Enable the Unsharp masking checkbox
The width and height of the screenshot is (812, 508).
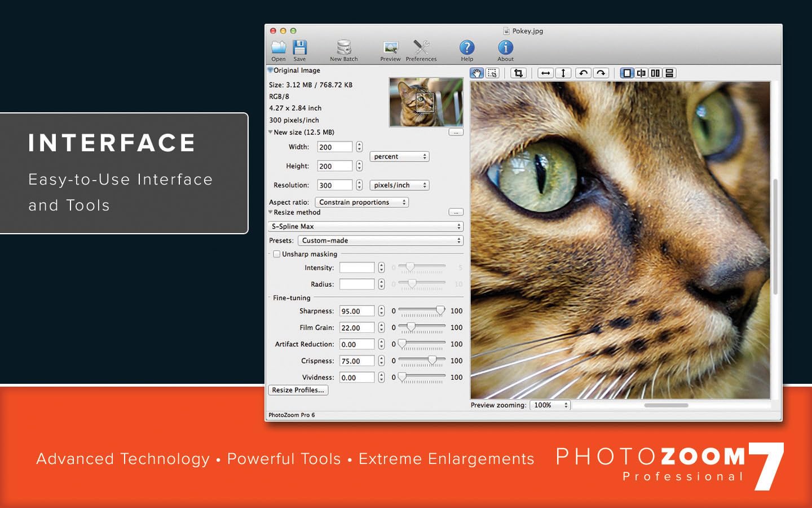(x=276, y=254)
